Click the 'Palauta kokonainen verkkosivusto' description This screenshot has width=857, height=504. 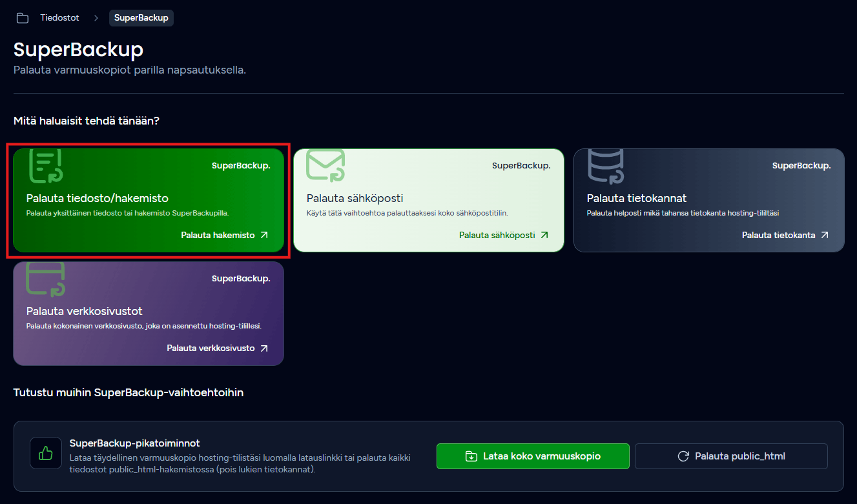tap(144, 326)
